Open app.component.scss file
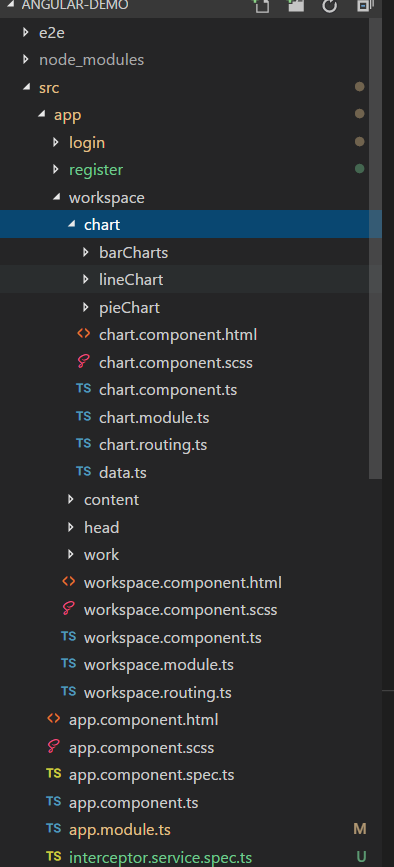This screenshot has width=394, height=867. 141,748
